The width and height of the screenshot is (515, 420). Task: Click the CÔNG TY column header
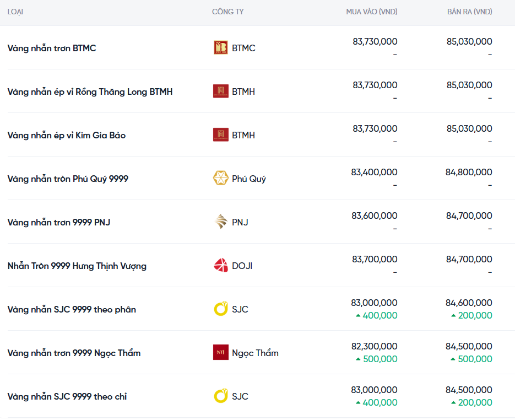228,12
